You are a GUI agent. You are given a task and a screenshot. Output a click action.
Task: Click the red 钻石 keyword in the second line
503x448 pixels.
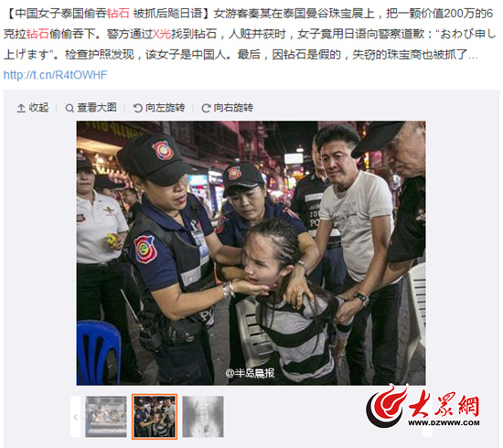[37, 34]
